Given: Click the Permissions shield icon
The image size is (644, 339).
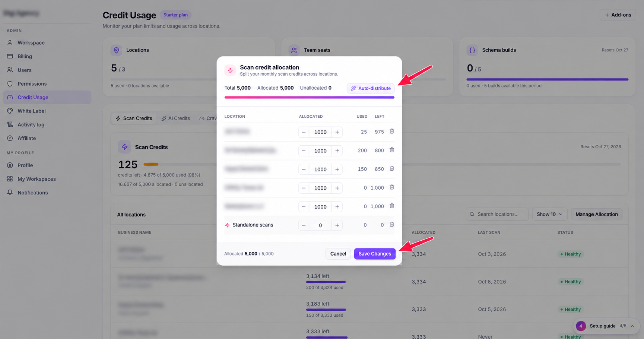Looking at the screenshot, I should pyautogui.click(x=10, y=84).
